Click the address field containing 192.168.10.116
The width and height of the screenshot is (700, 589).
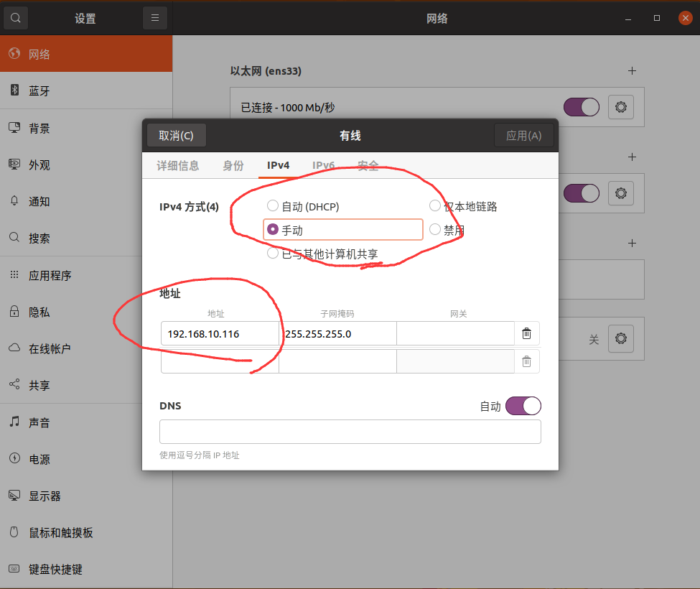tap(220, 333)
